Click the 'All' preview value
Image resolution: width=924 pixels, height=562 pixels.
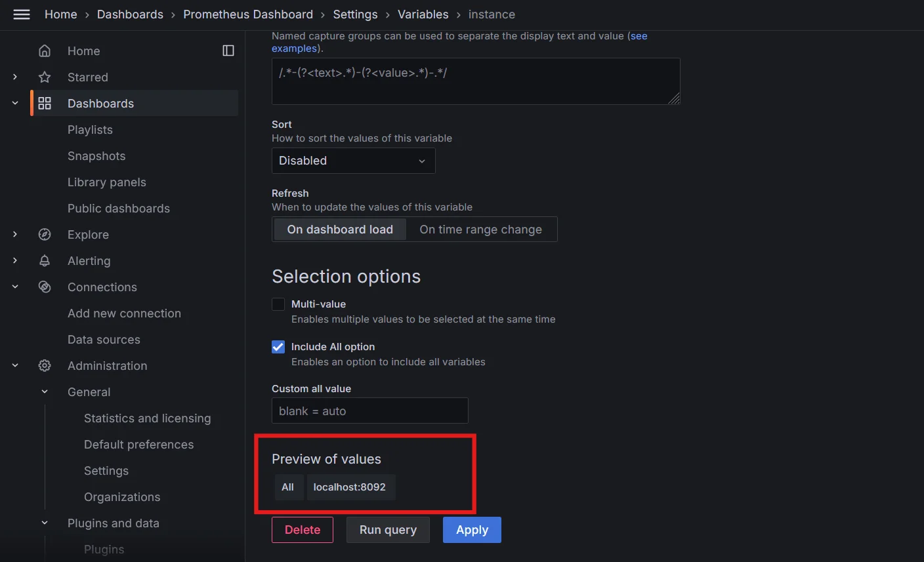click(287, 487)
